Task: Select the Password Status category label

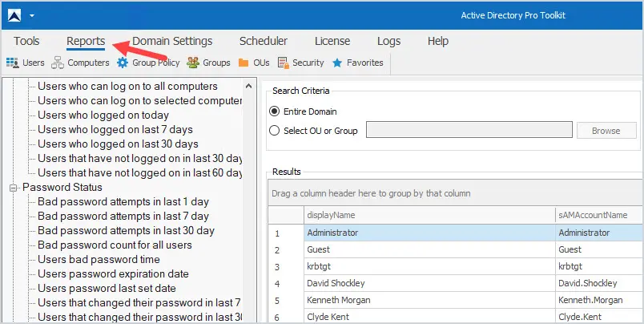Action: click(x=62, y=187)
